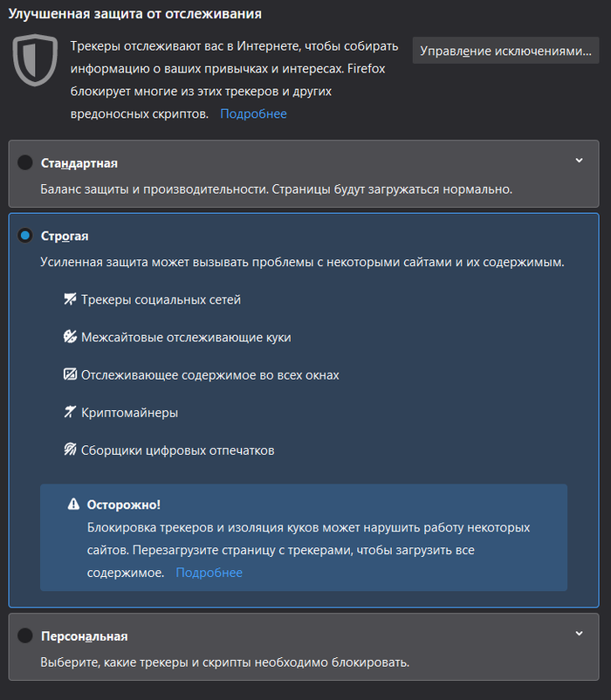611x700 pixels.
Task: Click the shield tracking protection icon
Action: point(35,60)
